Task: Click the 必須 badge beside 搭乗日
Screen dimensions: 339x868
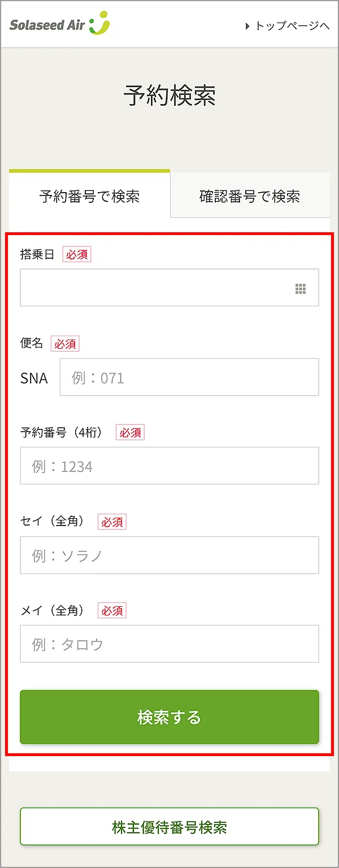Action: coord(77,255)
